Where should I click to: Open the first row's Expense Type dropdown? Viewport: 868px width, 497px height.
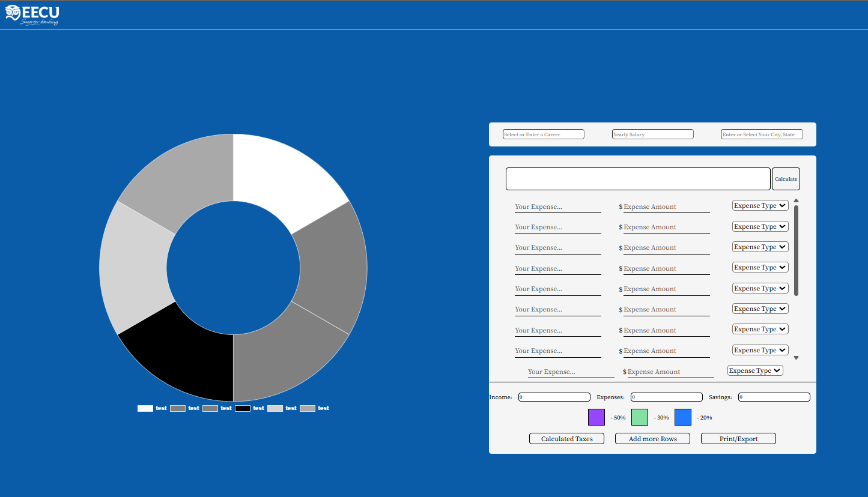point(760,205)
